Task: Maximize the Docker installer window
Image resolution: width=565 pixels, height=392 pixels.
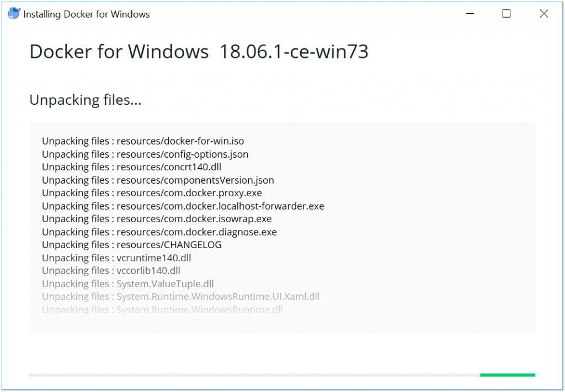Action: (x=507, y=14)
